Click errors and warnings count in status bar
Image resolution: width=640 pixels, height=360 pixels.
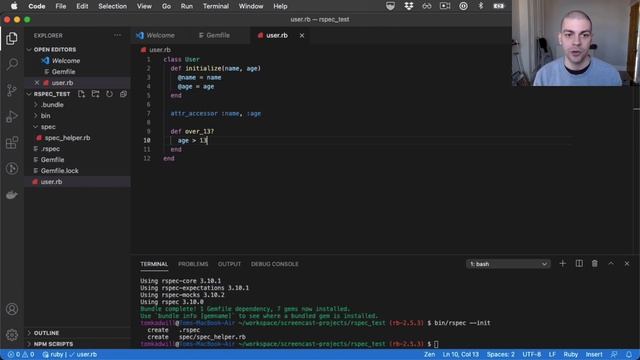[20, 354]
